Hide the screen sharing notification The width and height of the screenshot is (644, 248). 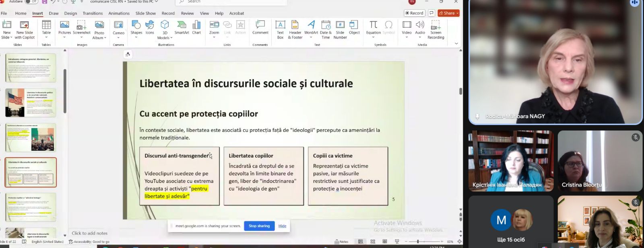[x=283, y=226]
